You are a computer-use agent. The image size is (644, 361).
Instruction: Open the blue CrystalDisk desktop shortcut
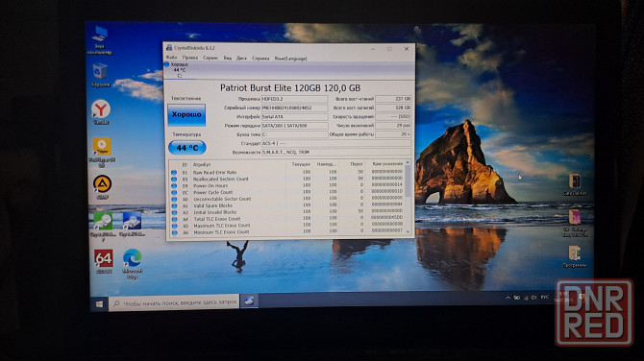click(132, 224)
